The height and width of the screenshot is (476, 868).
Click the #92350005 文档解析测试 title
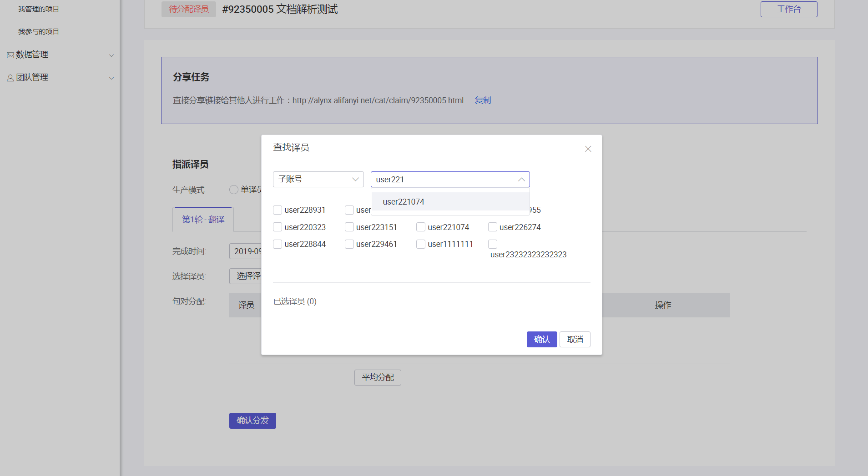(x=280, y=9)
